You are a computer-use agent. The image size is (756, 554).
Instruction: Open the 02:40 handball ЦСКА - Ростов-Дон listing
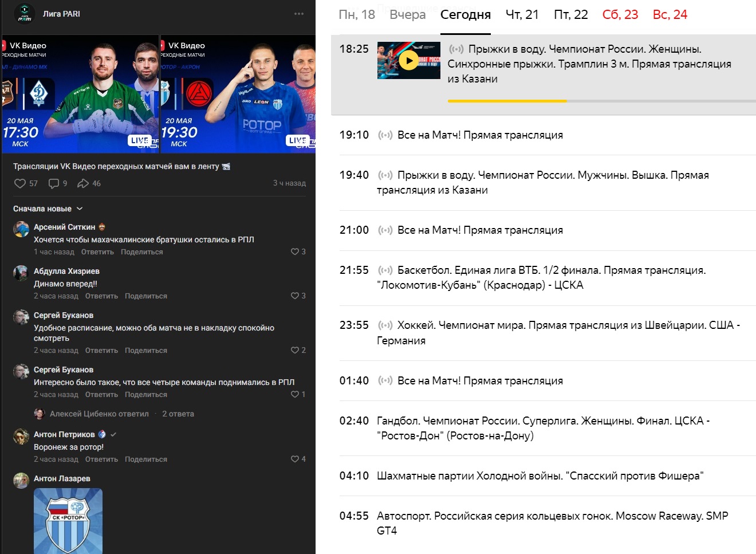(x=544, y=428)
